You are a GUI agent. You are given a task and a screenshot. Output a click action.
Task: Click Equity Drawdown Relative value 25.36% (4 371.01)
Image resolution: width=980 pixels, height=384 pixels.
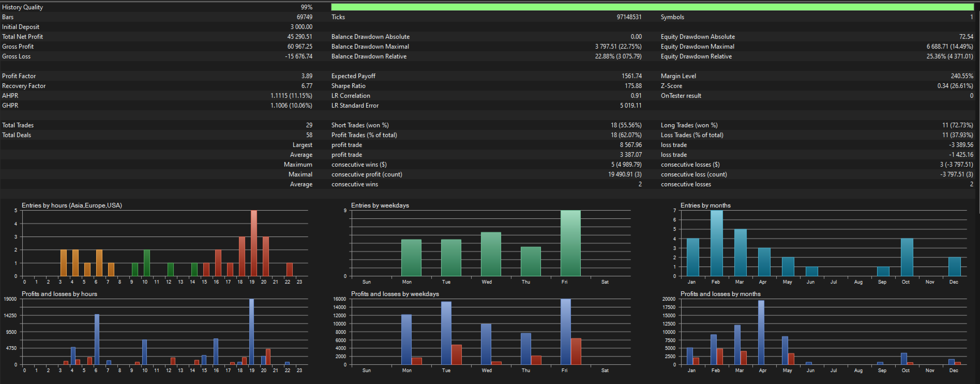point(950,56)
